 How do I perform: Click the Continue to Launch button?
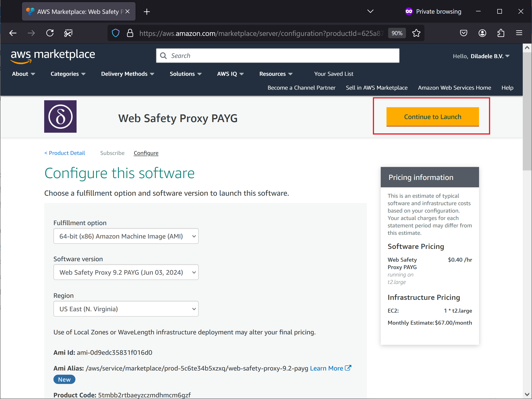click(x=433, y=117)
